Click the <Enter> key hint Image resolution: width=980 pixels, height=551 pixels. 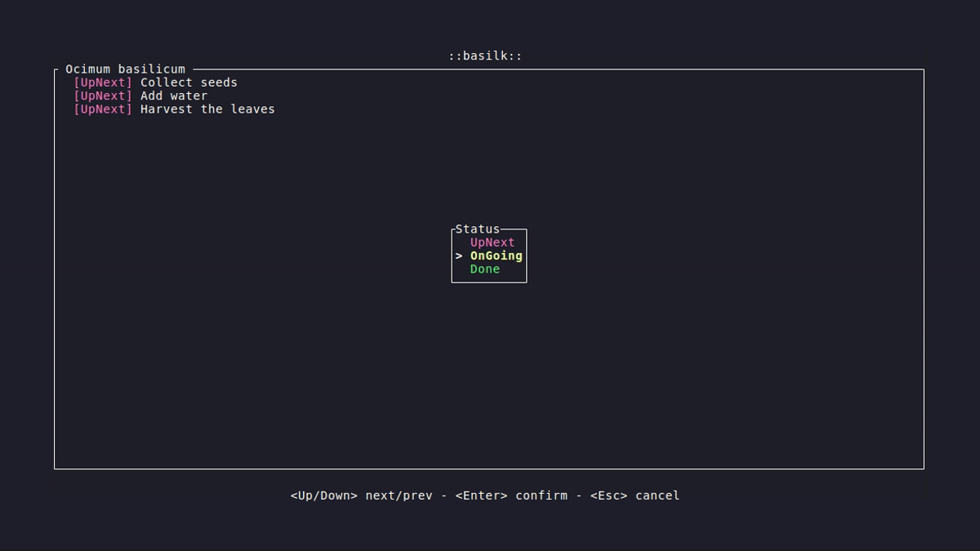(x=481, y=495)
